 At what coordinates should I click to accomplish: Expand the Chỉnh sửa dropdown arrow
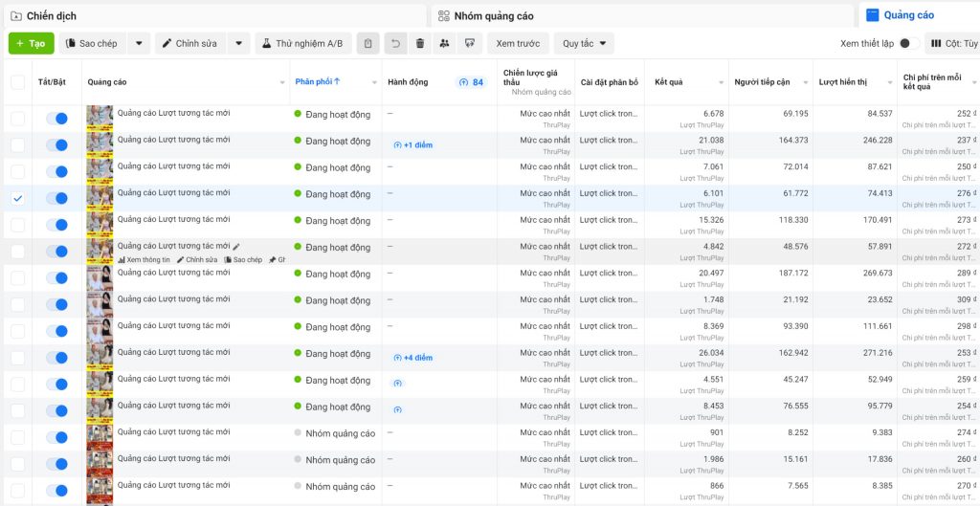[238, 44]
